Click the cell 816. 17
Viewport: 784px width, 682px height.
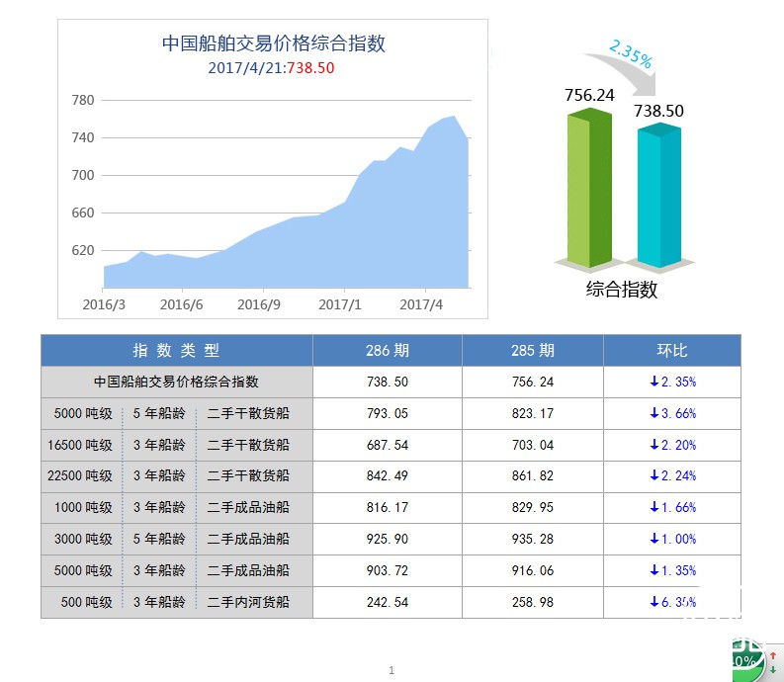[388, 507]
